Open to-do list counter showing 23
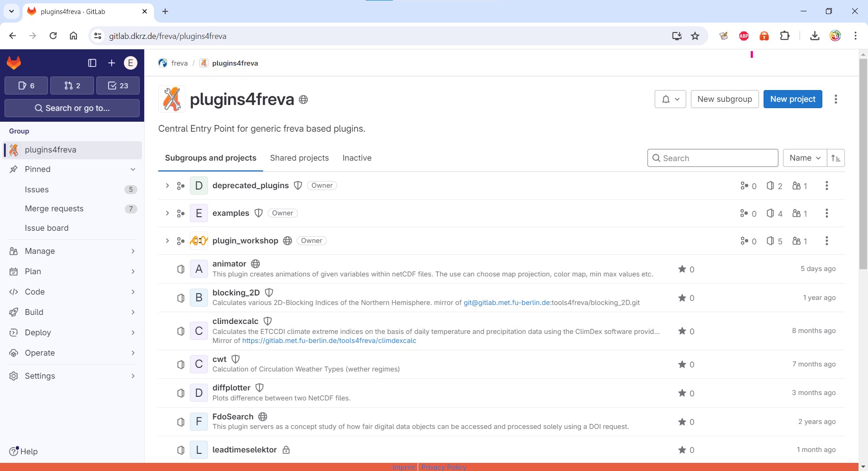This screenshot has height=471, width=868. [118, 86]
